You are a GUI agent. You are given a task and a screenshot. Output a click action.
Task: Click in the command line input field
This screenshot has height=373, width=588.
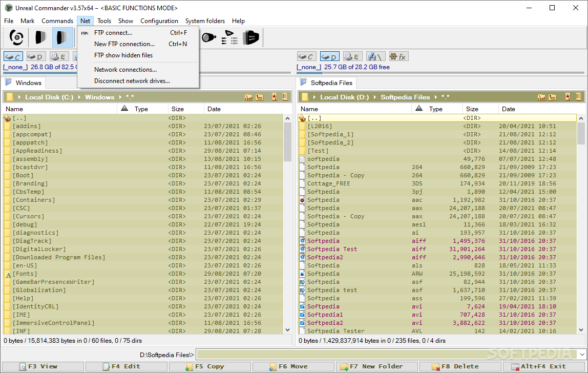click(387, 354)
